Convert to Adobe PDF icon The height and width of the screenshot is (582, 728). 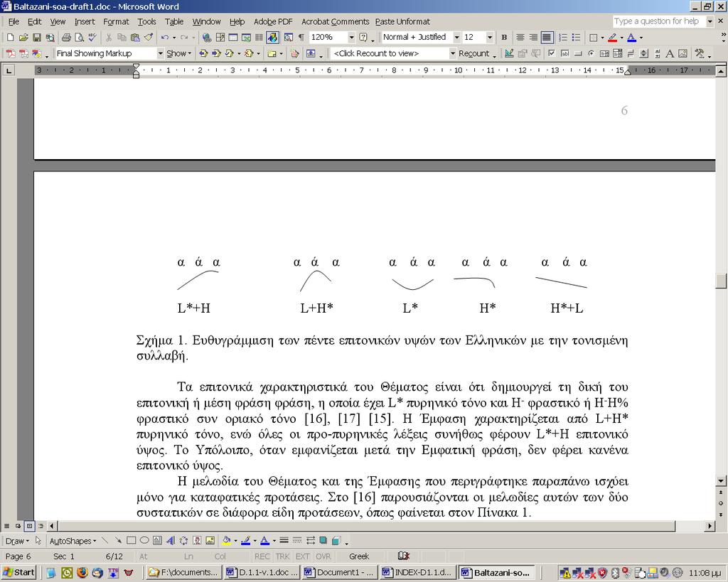pyautogui.click(x=10, y=54)
